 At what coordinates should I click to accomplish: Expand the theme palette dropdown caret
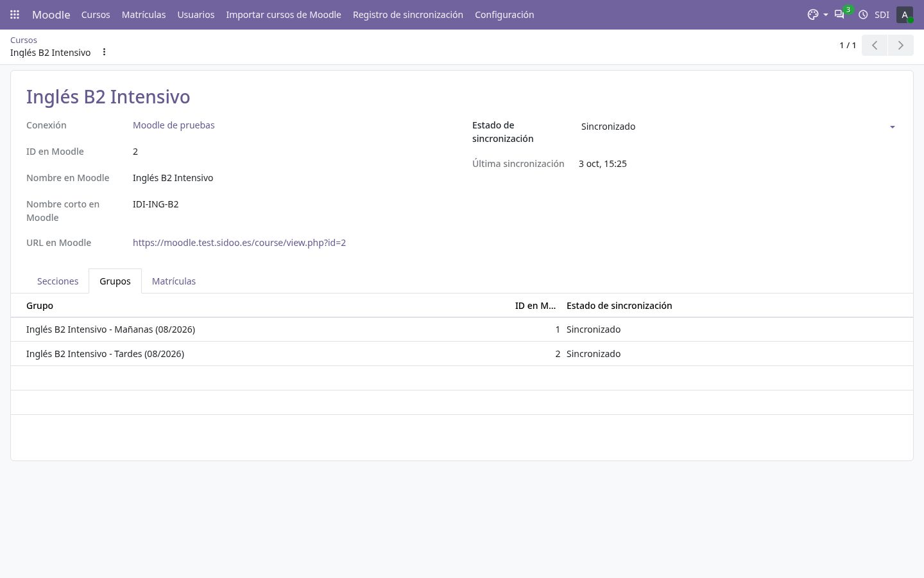(x=825, y=15)
